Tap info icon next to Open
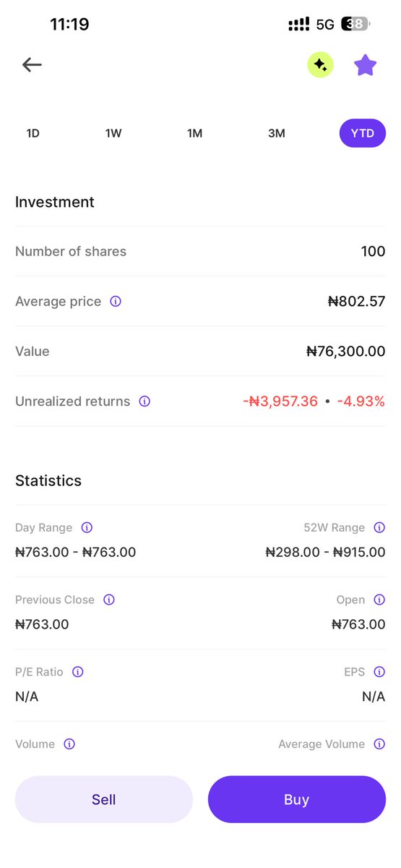The height and width of the screenshot is (868, 401). pos(379,600)
